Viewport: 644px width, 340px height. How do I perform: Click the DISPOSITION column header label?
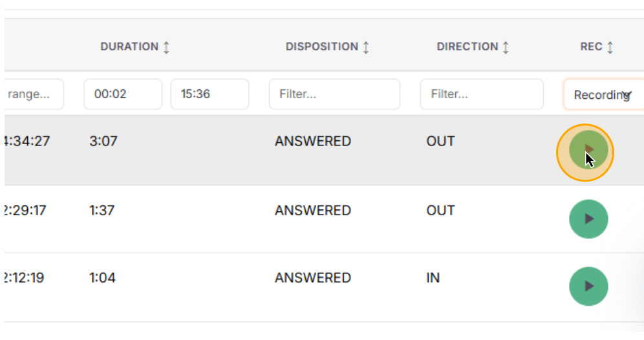pos(322,47)
